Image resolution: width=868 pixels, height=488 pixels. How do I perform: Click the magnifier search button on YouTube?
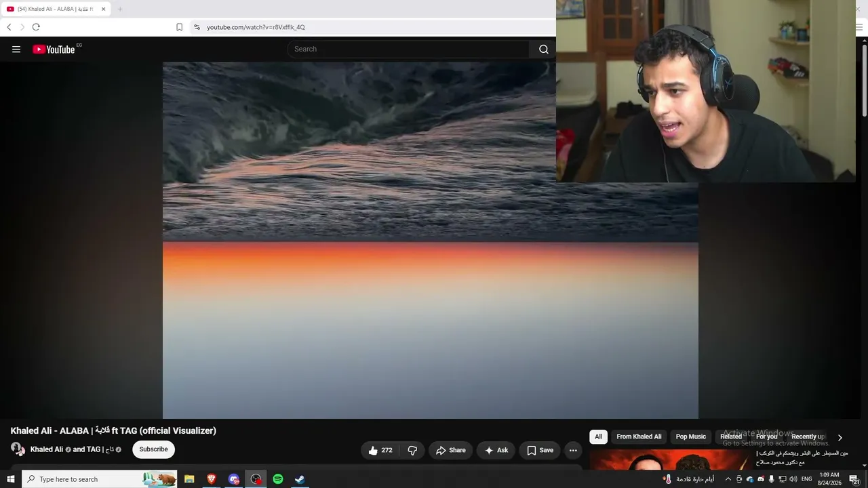pyautogui.click(x=543, y=49)
